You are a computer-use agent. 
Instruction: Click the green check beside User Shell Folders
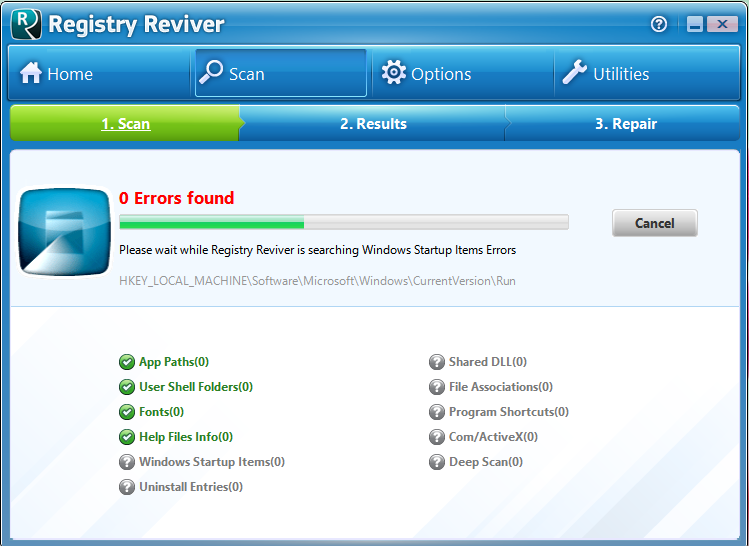127,387
